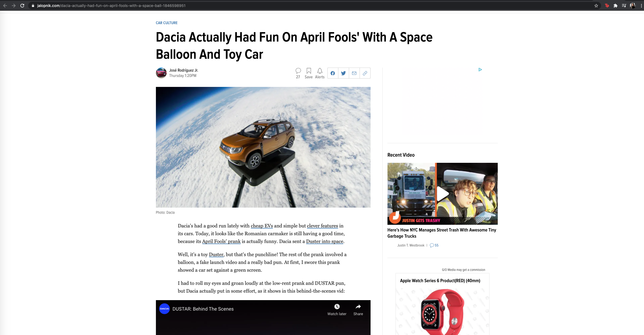644x335 pixels.
Task: Open browser extensions puzzle icon
Action: click(x=616, y=6)
